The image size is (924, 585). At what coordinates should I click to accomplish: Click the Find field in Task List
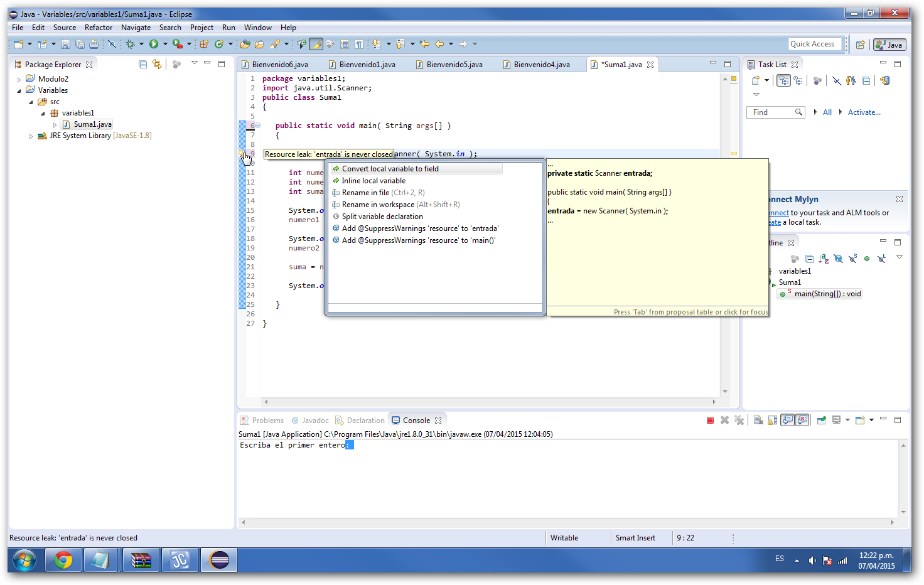coord(775,112)
